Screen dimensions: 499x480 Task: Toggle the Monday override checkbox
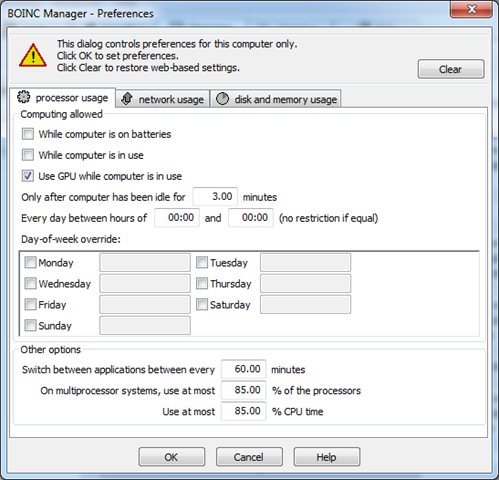click(x=30, y=262)
